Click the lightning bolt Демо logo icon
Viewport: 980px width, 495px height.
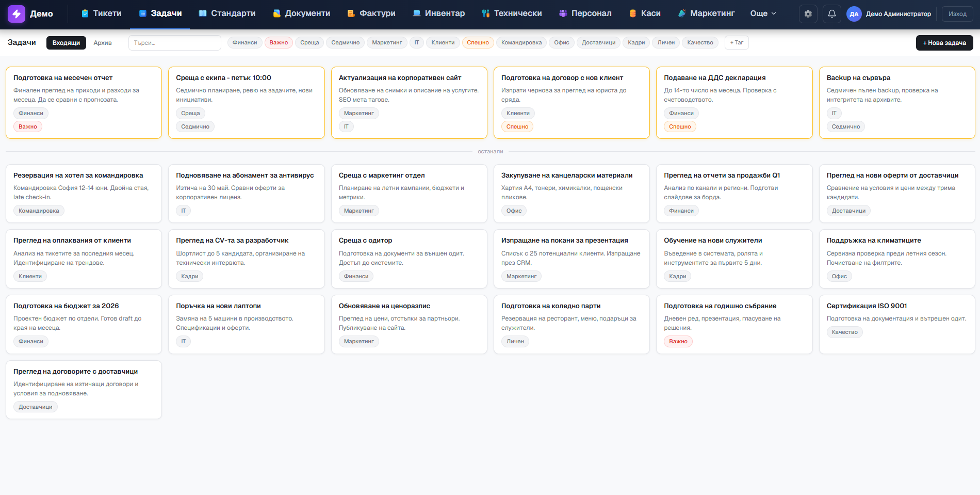tap(17, 14)
